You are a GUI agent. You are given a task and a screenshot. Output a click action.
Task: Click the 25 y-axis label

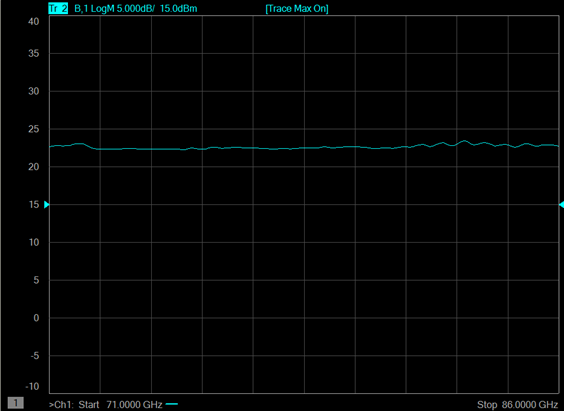point(33,129)
